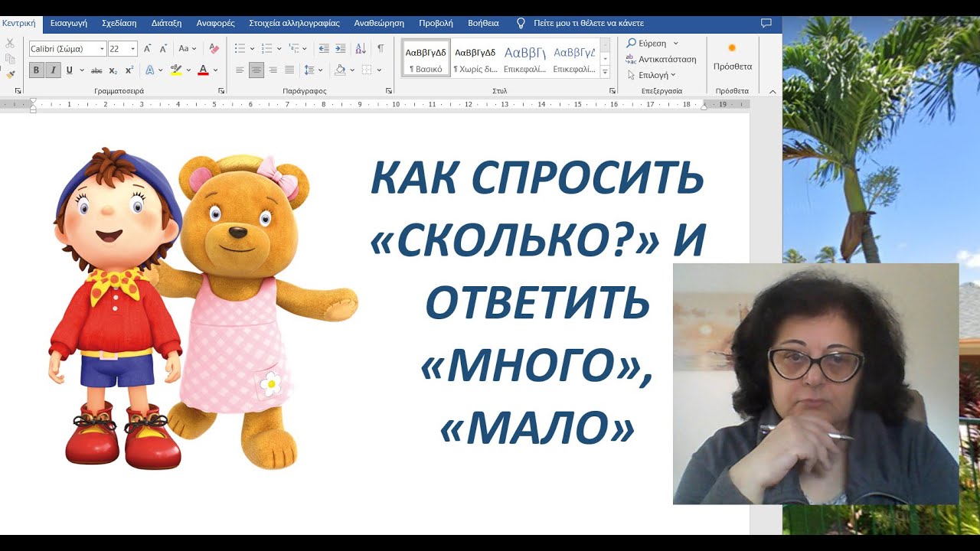Toggle Italic formatting off
The image size is (980, 551).
tap(53, 70)
